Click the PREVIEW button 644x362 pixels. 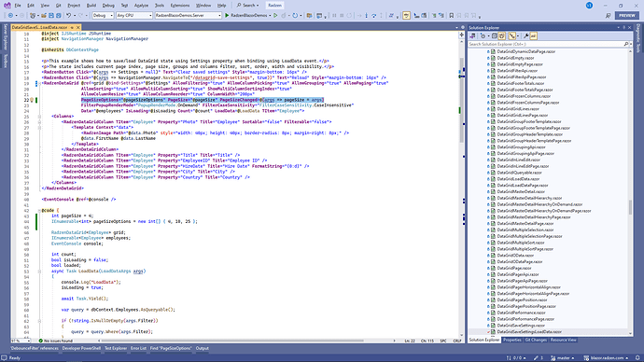[627, 15]
